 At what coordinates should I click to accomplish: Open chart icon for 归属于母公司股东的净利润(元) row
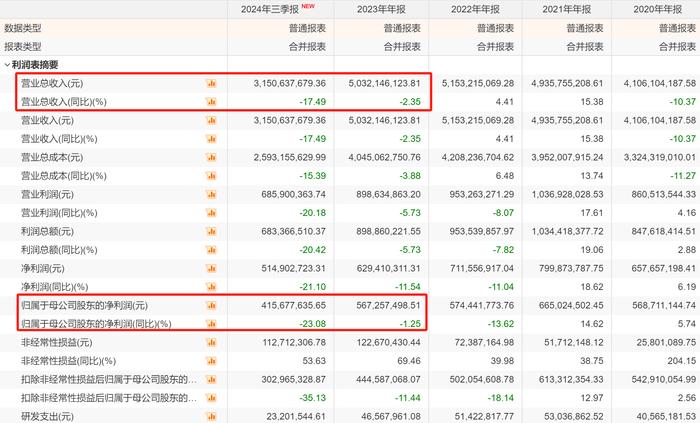211,306
